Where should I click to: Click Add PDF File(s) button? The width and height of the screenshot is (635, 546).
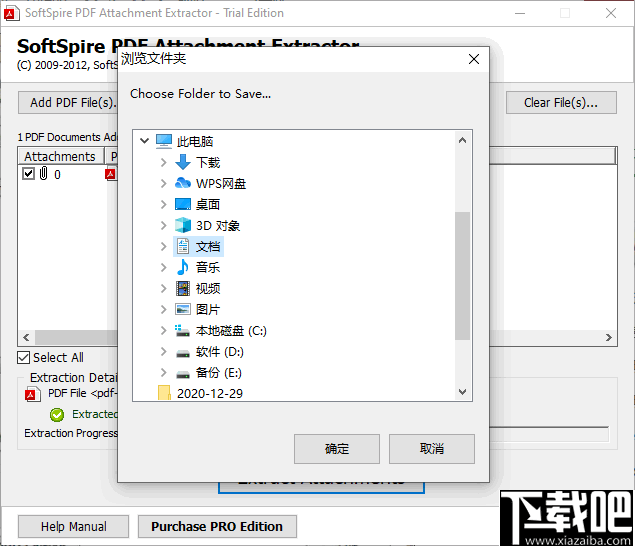click(x=68, y=102)
